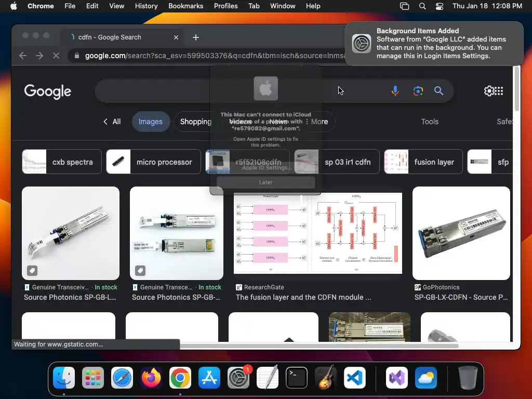
Task: View site info lock icon in address bar
Action: pyautogui.click(x=77, y=56)
